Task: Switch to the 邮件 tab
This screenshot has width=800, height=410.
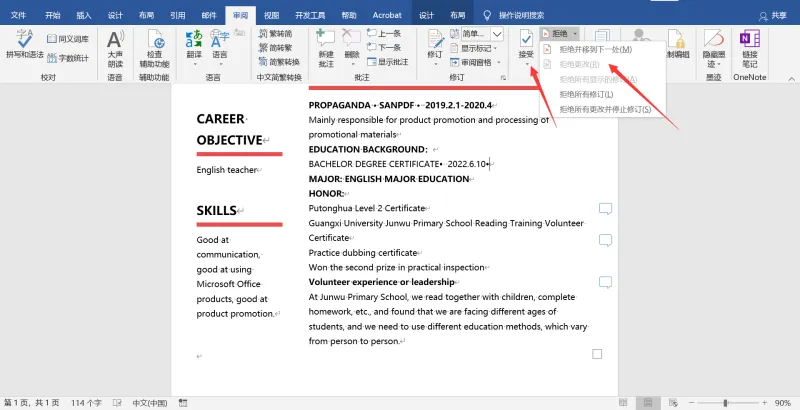Action: (x=209, y=15)
